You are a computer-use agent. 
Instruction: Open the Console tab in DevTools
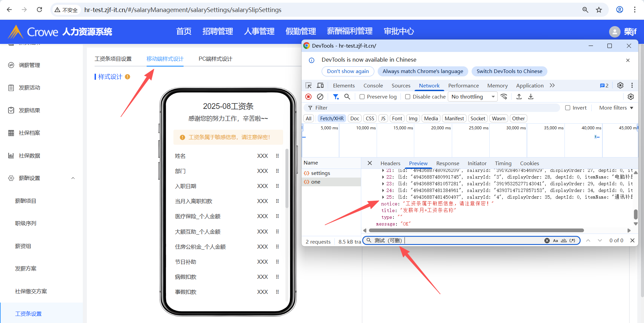pos(373,85)
